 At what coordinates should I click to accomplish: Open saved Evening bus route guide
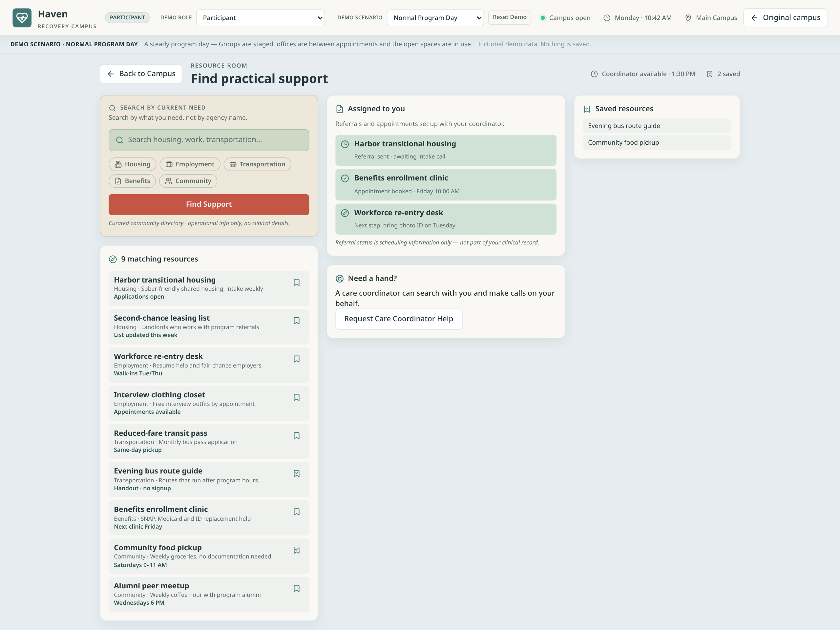coord(657,126)
